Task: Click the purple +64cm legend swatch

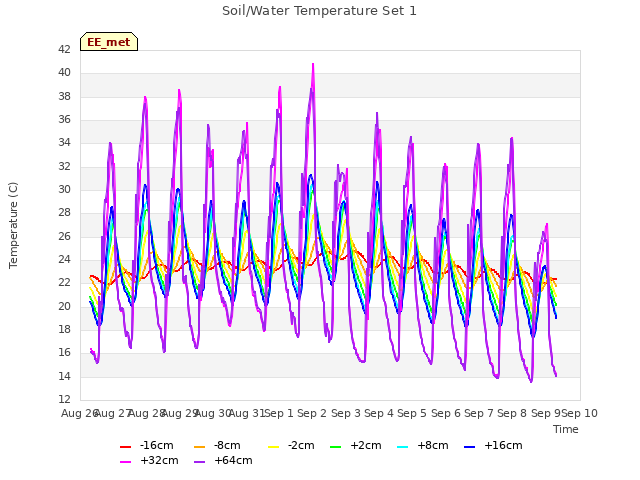Action: tap(200, 462)
